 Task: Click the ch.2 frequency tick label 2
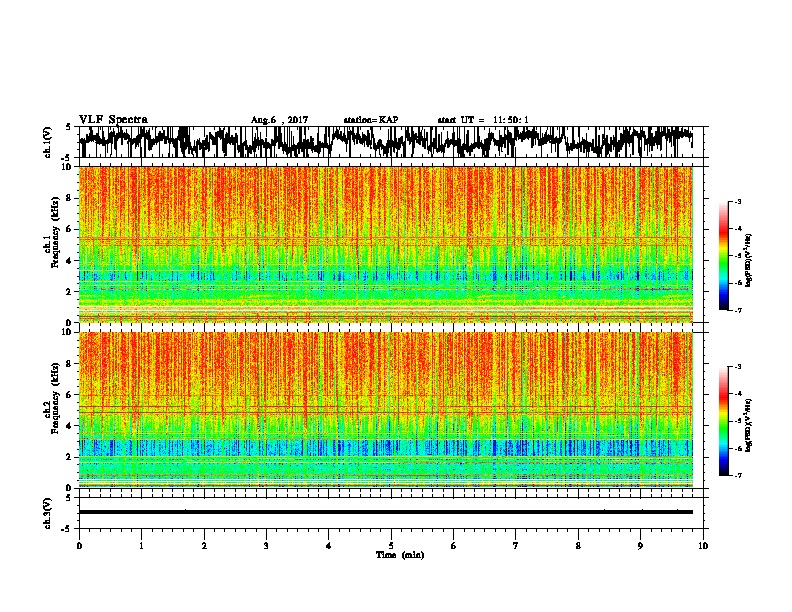click(70, 457)
